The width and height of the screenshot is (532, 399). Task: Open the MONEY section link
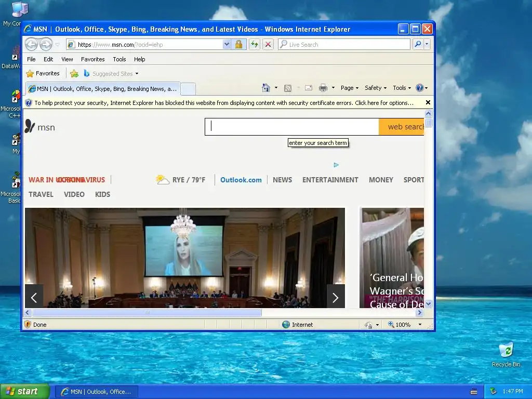click(x=381, y=180)
